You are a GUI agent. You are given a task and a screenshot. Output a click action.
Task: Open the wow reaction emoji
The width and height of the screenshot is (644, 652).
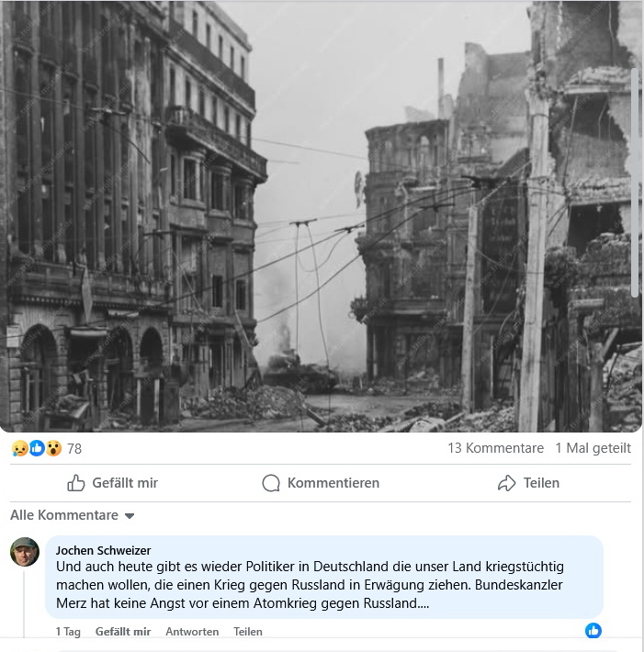point(53,448)
